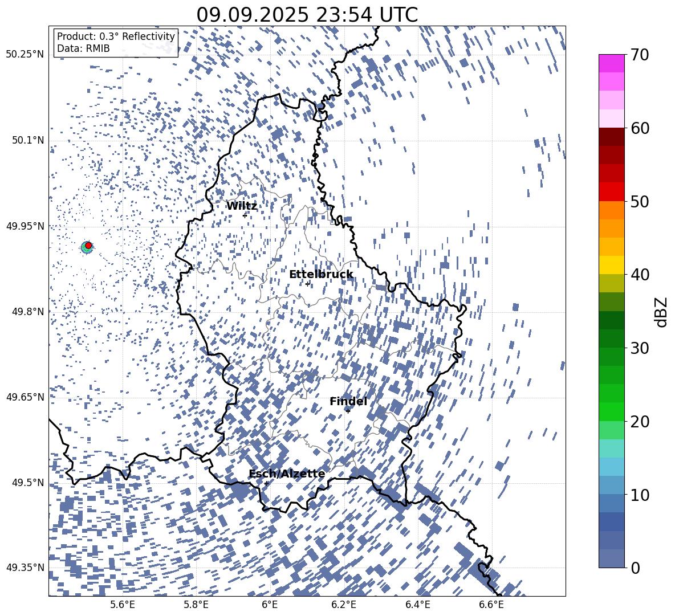Click the 5.6°E longitude label

pos(123,605)
